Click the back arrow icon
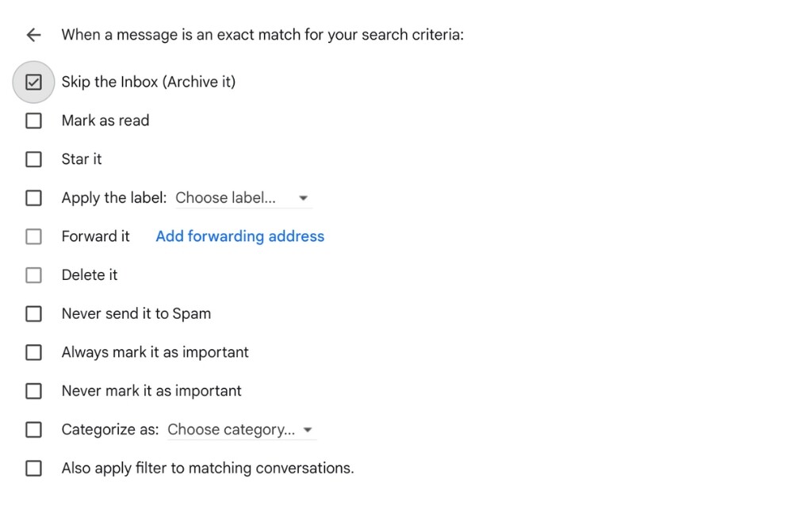Screen dimensions: 812x510 tap(33, 35)
